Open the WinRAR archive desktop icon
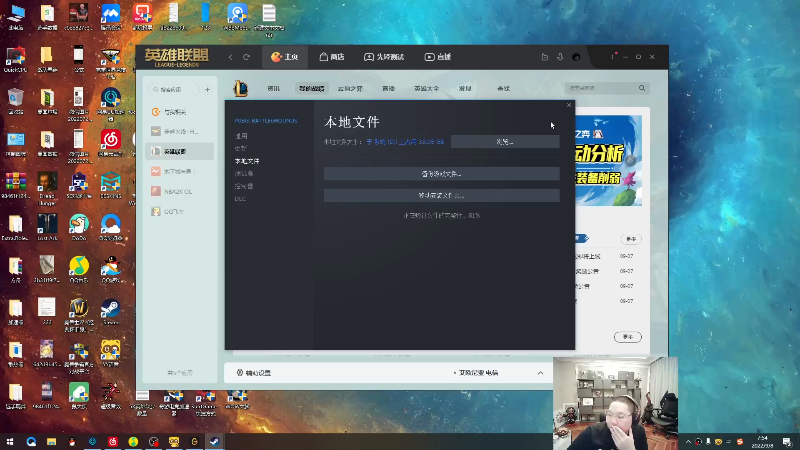The height and width of the screenshot is (450, 800). [x=15, y=186]
